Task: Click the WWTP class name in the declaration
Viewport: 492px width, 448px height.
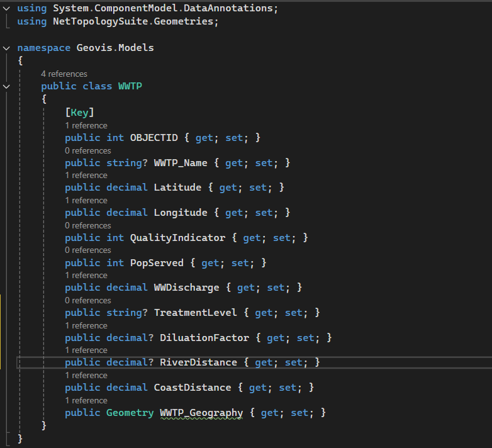Action: pos(130,86)
